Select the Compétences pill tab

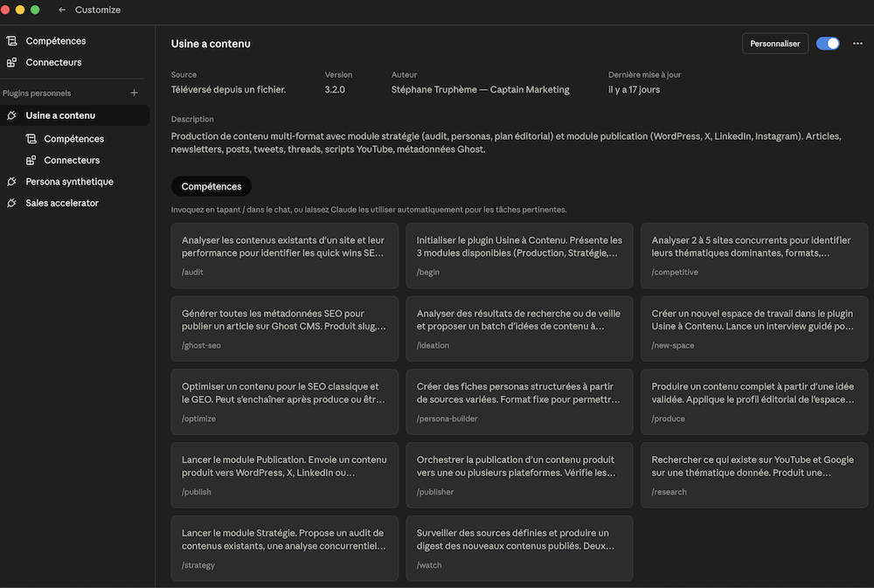pos(211,185)
